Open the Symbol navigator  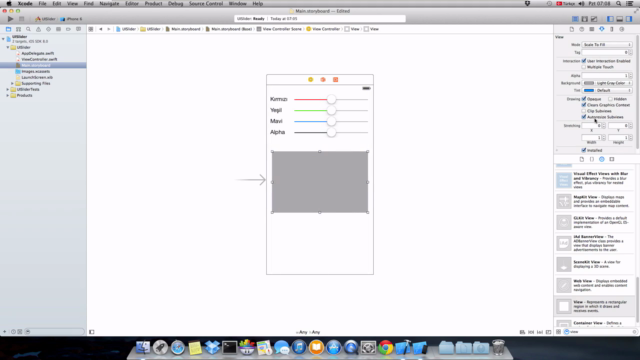pyautogui.click(x=18, y=29)
